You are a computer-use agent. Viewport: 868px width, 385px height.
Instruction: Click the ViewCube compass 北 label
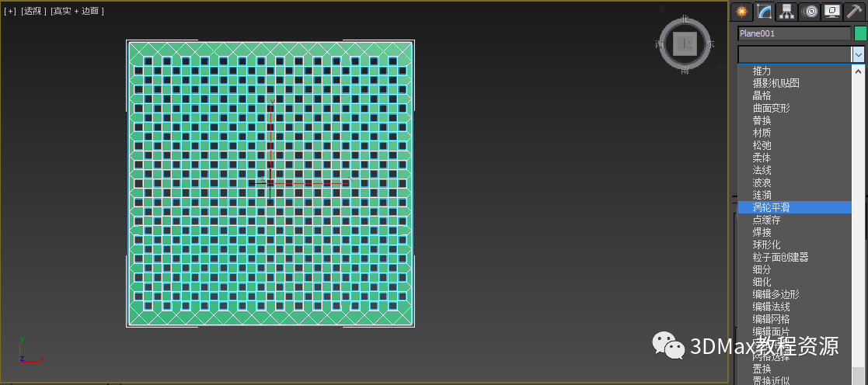point(685,19)
